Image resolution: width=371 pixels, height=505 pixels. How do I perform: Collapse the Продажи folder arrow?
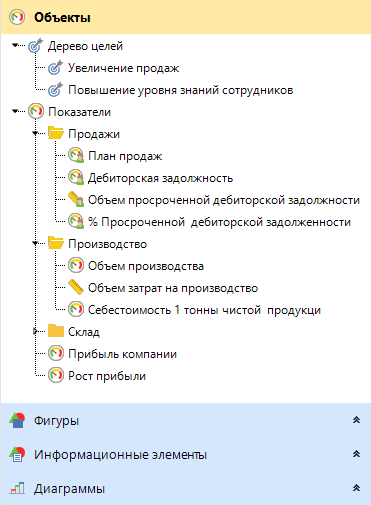(x=35, y=133)
